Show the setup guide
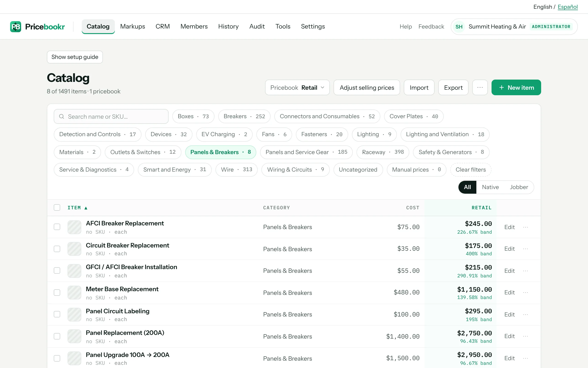 click(75, 57)
